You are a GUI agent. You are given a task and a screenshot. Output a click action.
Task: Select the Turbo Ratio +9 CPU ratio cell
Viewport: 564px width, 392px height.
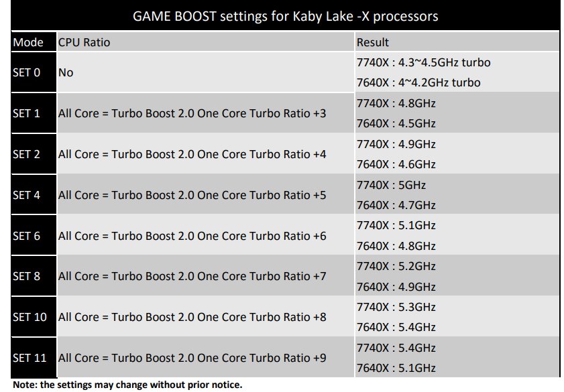(206, 358)
